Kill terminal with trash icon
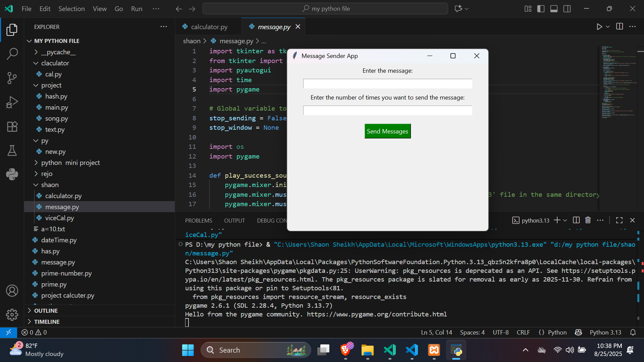 point(588,220)
